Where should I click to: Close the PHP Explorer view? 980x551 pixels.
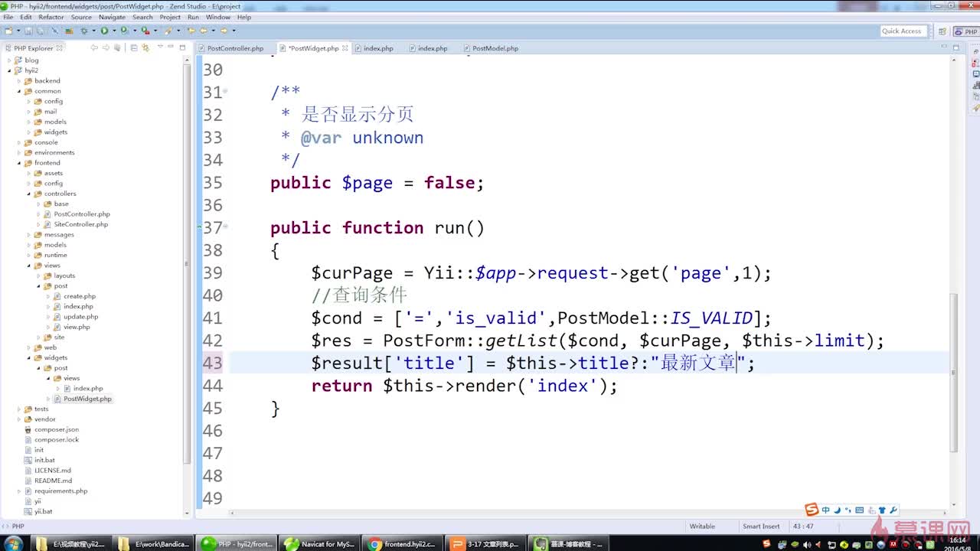(x=60, y=48)
